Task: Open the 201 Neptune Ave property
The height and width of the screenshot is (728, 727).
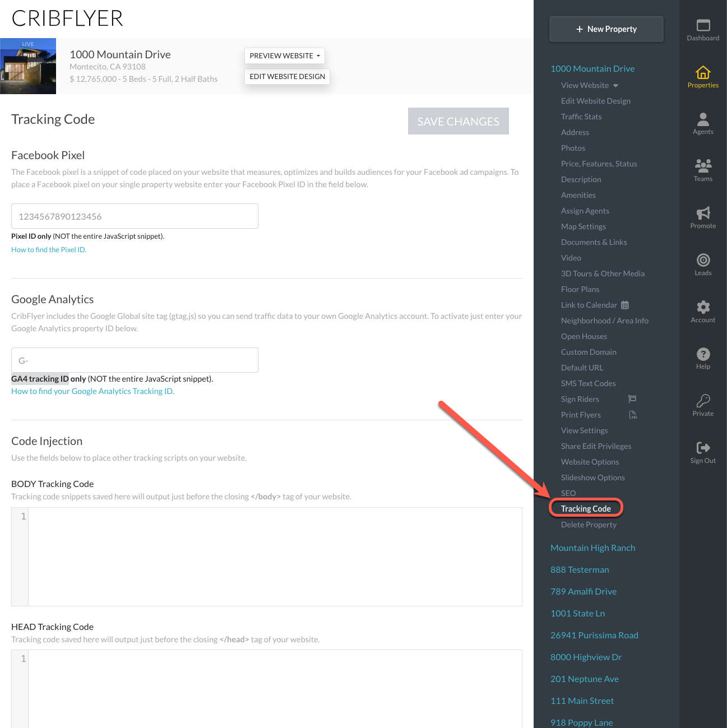Action: (585, 679)
